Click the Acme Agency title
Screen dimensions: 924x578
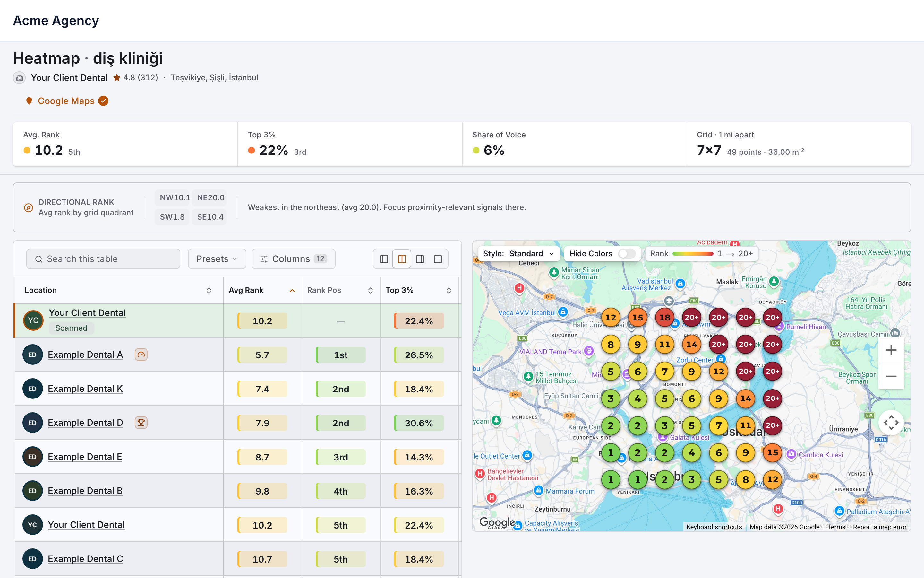click(x=56, y=21)
